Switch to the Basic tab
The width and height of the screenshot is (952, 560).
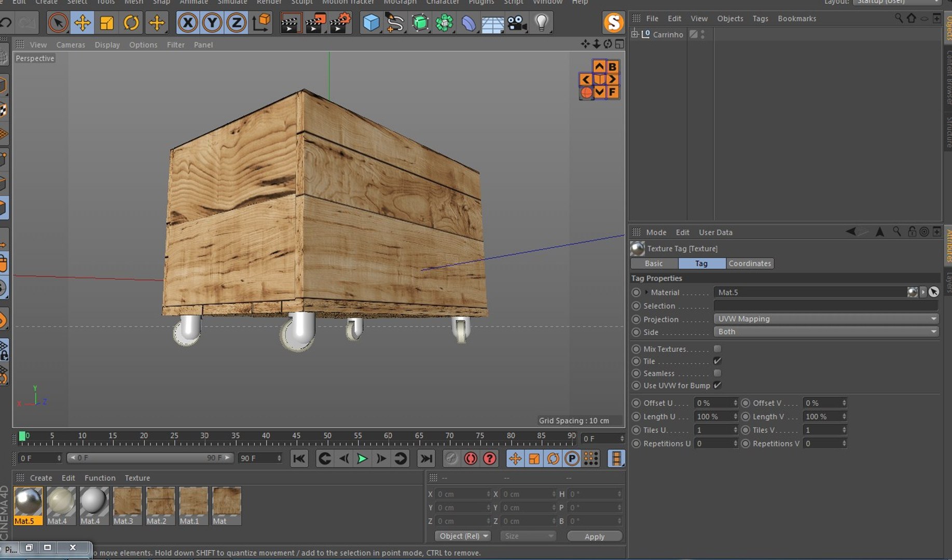(x=654, y=263)
